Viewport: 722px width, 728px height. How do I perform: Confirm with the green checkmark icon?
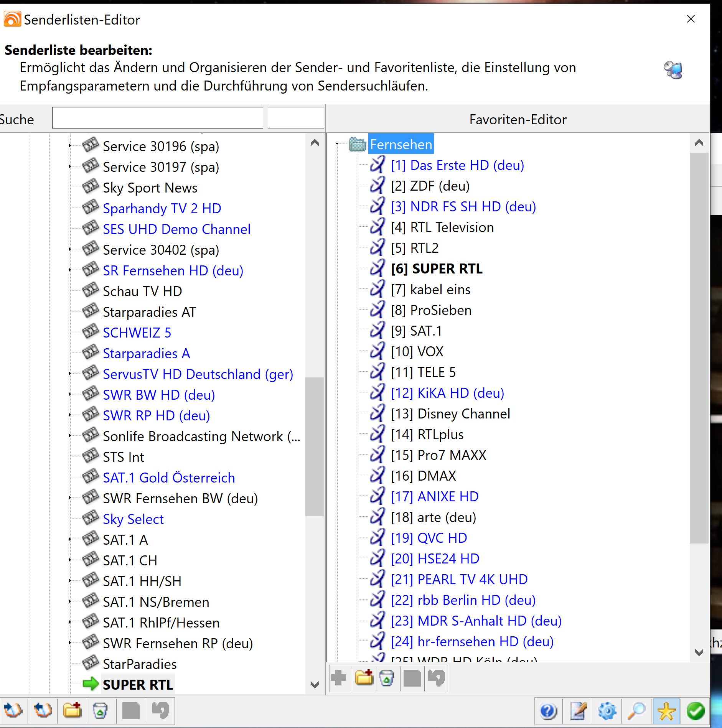click(696, 712)
